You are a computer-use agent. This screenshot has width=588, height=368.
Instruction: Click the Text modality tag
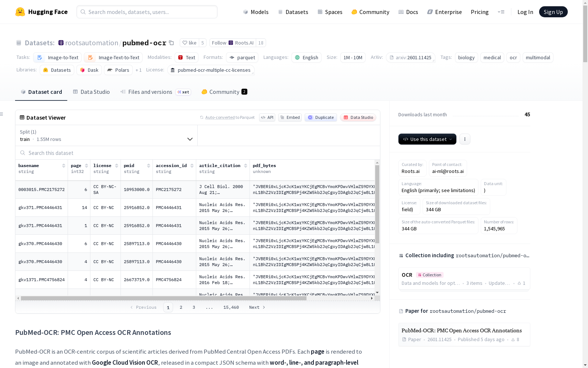coord(187,57)
